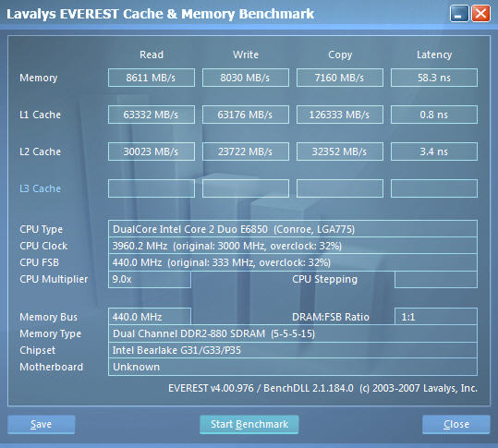This screenshot has width=498, height=448.
Task: Close window using red X icon
Action: [480, 14]
